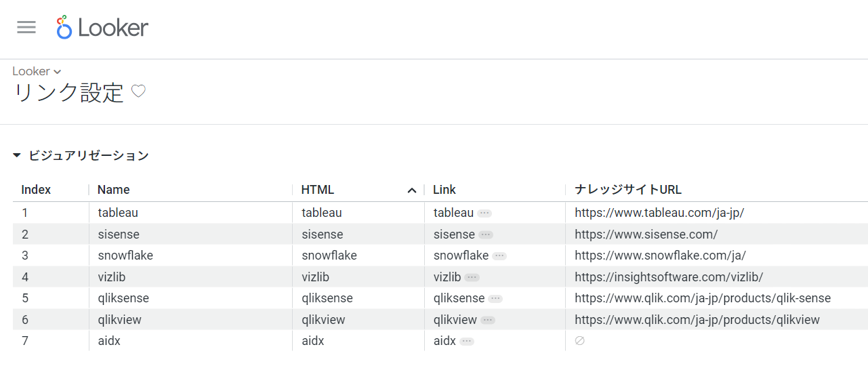Open the hamburger main menu
The height and width of the screenshot is (366, 868).
pos(26,27)
